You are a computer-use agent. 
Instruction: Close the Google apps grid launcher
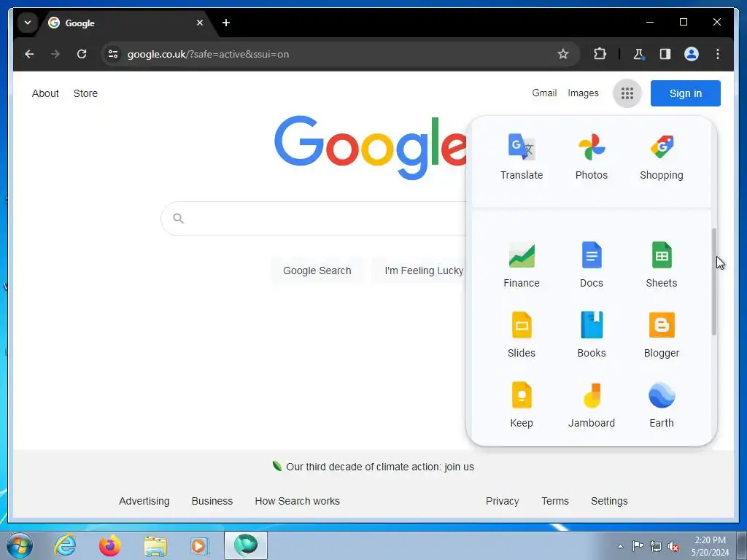coord(627,93)
